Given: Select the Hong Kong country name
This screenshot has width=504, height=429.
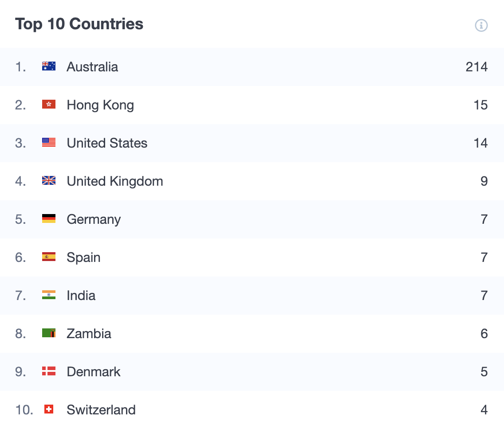Looking at the screenshot, I should point(100,105).
